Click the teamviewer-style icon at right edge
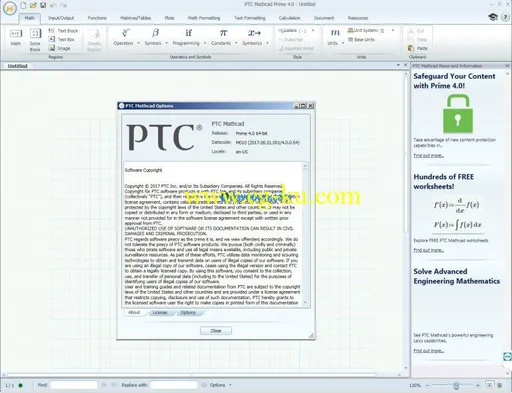Screen dimensions: 512x393 click(507, 356)
